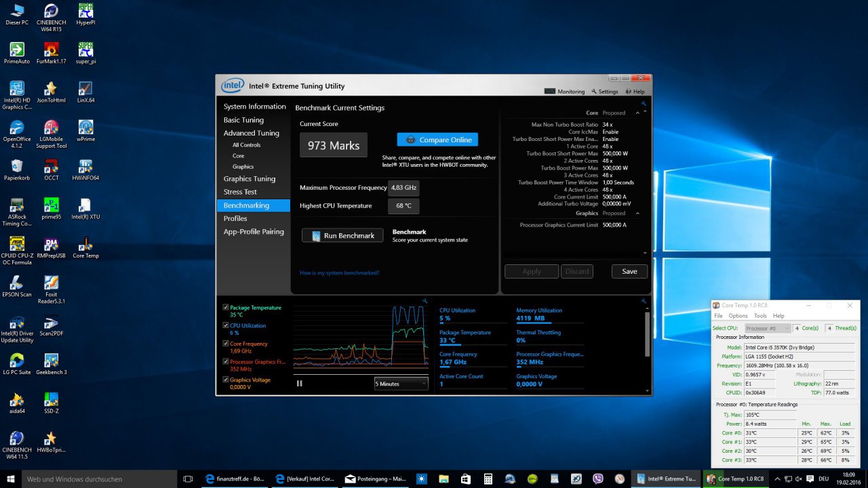Show hidden system tray icons

point(776,479)
